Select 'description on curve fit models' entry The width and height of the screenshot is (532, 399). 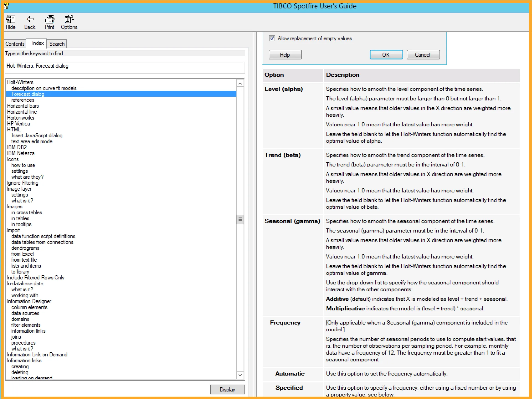(x=44, y=88)
